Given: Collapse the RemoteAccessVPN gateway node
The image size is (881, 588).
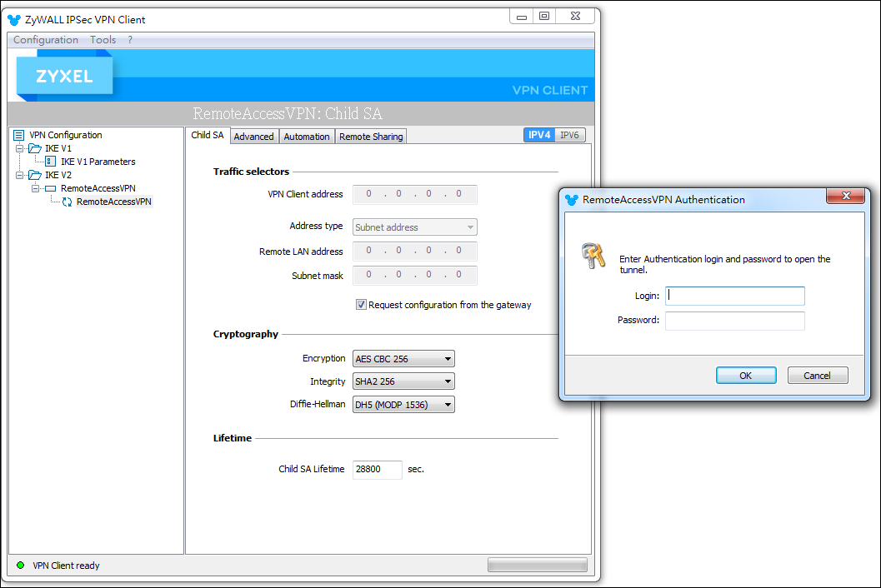Looking at the screenshot, I should pyautogui.click(x=35, y=189).
